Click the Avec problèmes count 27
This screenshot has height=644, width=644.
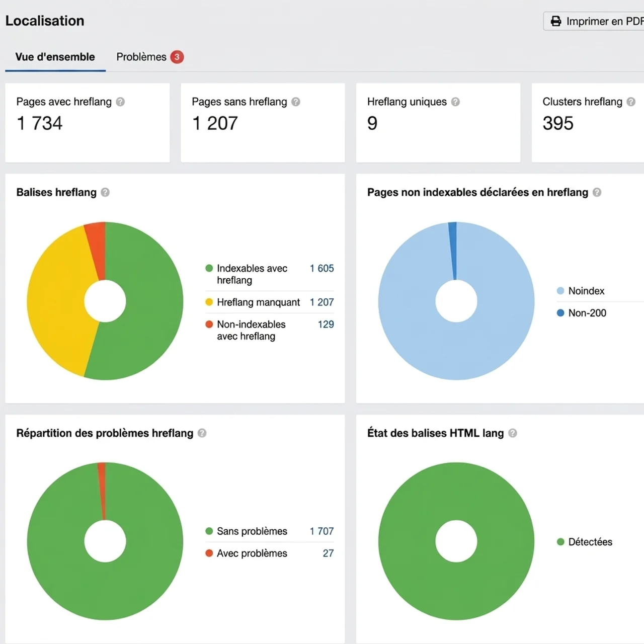[328, 553]
